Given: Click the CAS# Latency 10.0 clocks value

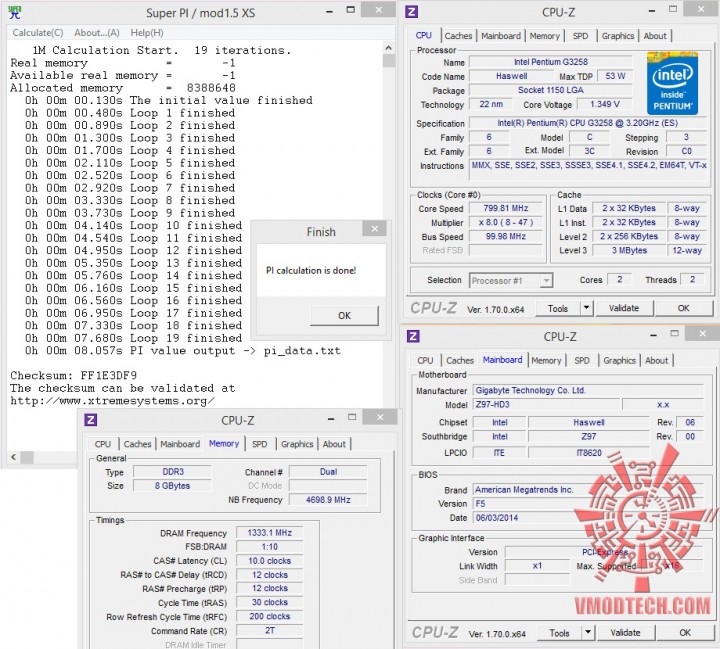Looking at the screenshot, I should coord(270,561).
